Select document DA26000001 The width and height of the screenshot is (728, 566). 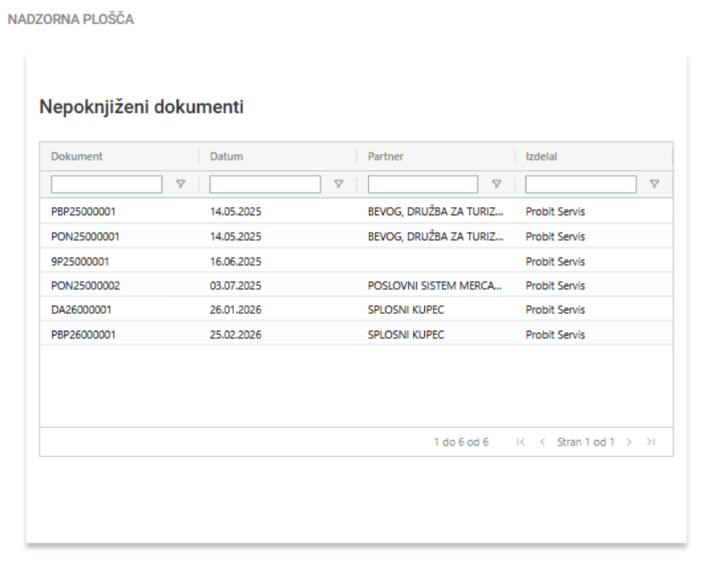point(81,310)
